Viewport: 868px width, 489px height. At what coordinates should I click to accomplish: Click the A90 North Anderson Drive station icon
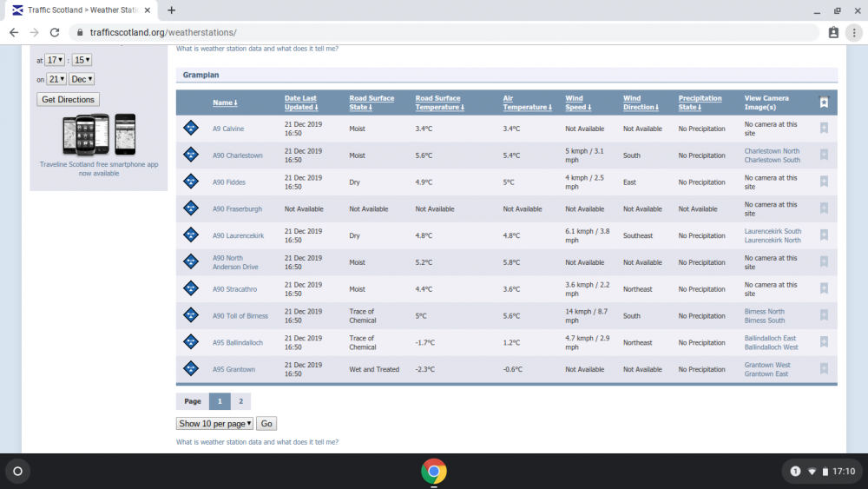191,261
